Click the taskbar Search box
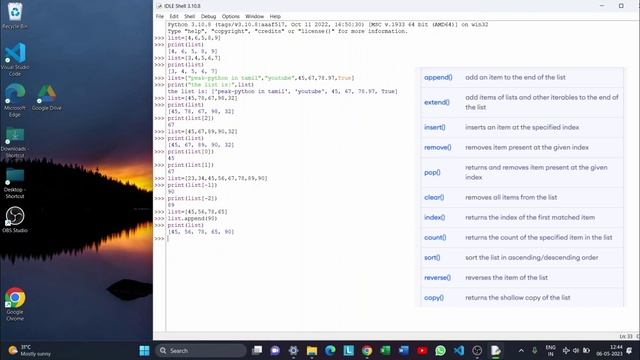640x360 pixels. [201, 351]
